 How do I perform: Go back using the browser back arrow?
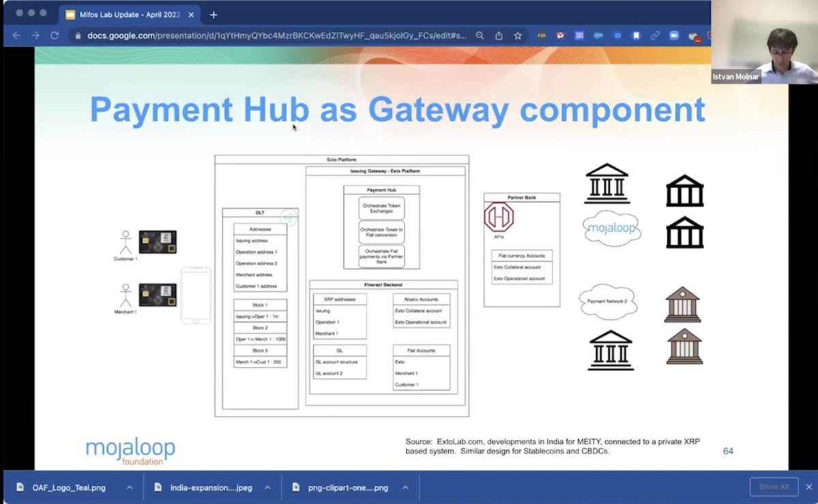point(16,35)
